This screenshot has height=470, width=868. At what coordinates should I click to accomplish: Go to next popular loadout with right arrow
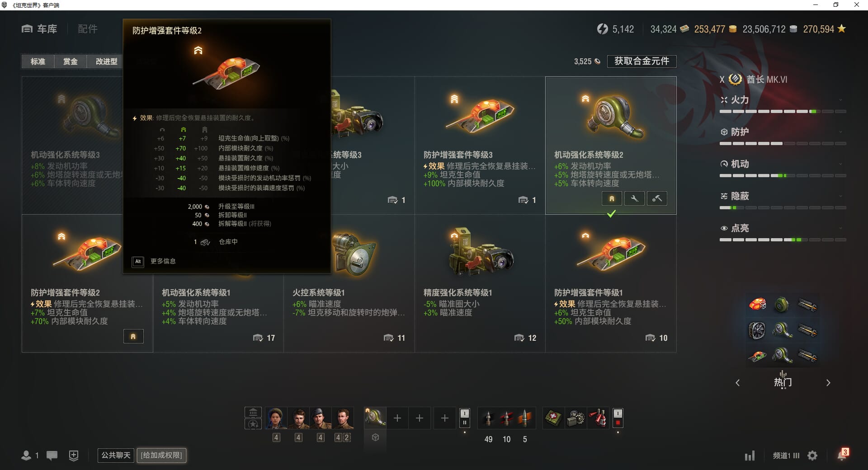[828, 383]
